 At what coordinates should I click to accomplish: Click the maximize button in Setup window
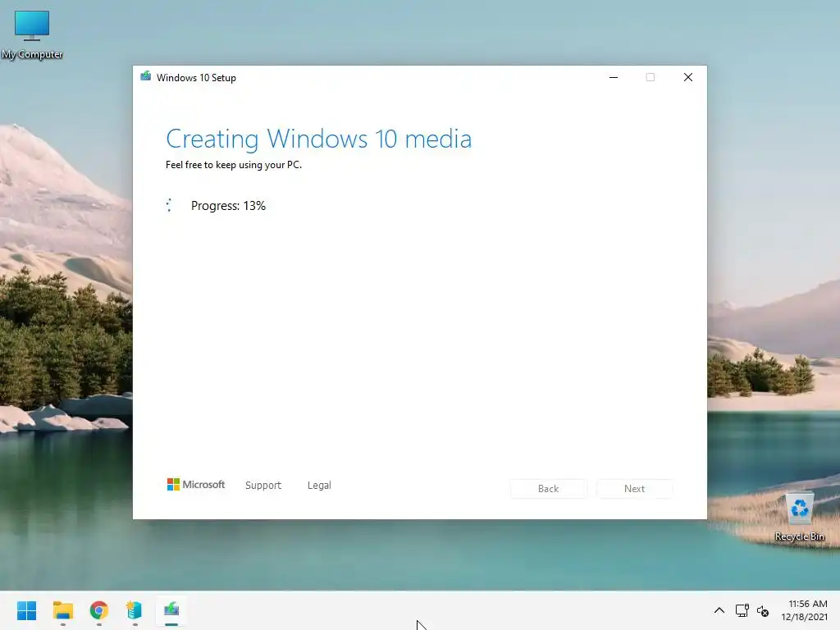tap(651, 77)
